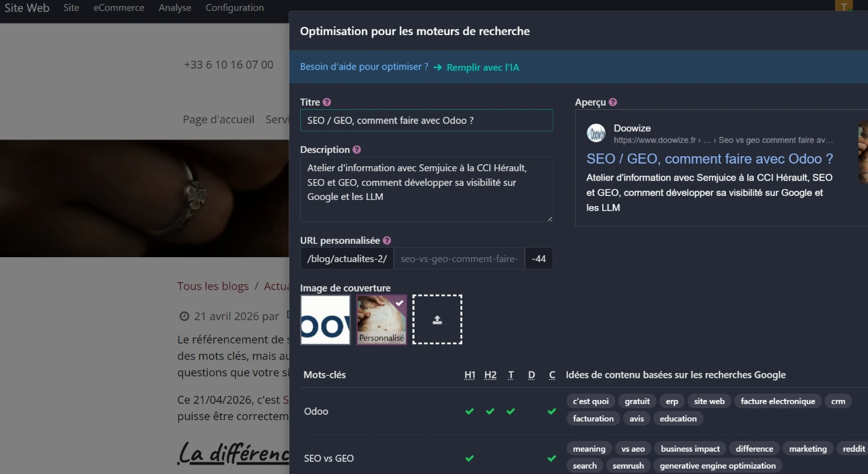This screenshot has height=474, width=868.
Task: Click the 'SEO vs GEO' keyword label
Action: click(329, 459)
